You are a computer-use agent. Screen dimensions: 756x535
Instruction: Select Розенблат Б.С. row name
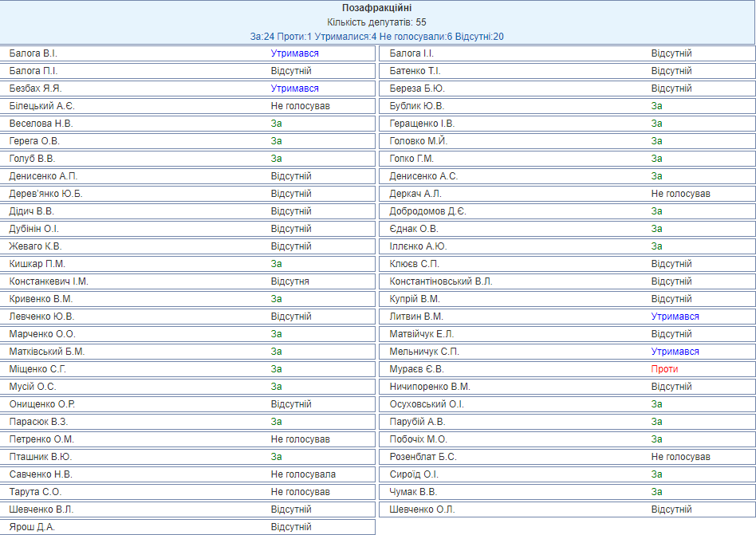point(423,457)
